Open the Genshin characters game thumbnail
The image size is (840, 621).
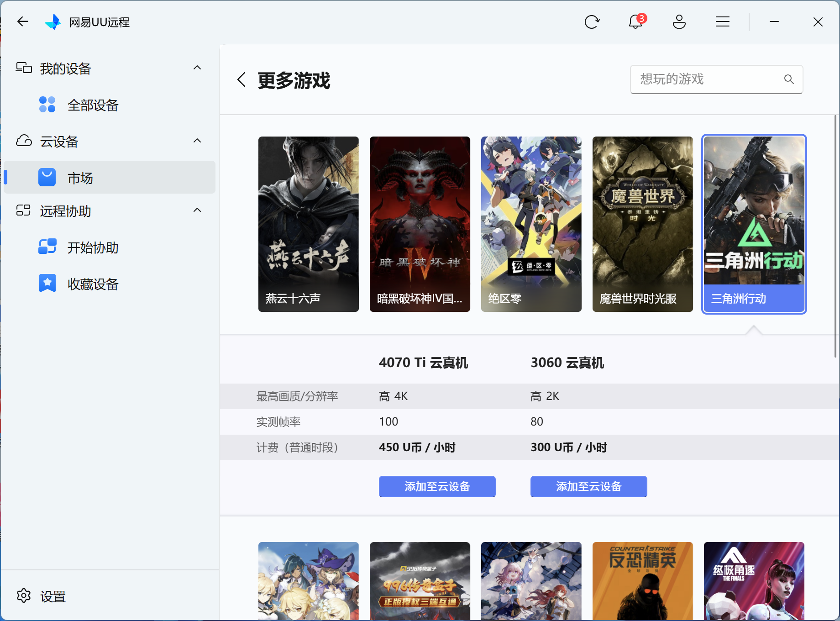[309, 581]
